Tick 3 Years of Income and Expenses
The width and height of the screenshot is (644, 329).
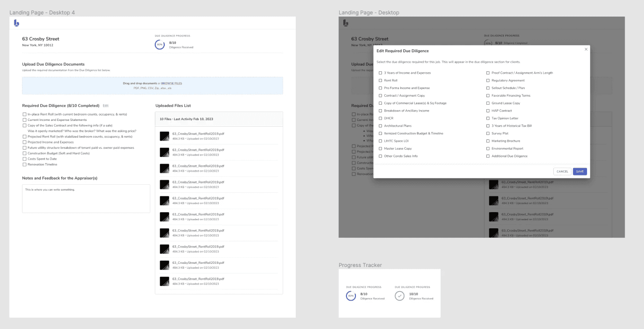click(381, 73)
